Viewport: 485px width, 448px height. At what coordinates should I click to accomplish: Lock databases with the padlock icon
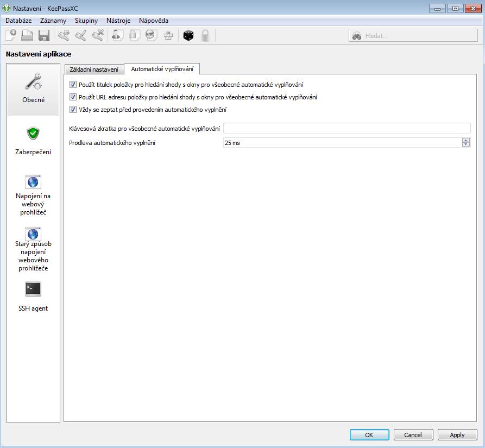coord(205,35)
